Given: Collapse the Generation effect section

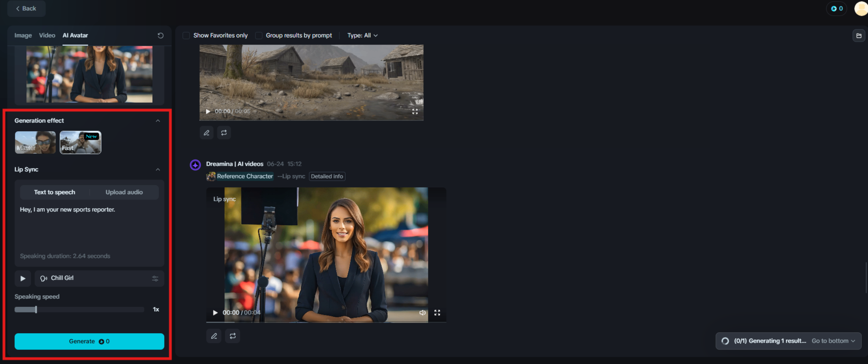Looking at the screenshot, I should tap(158, 121).
